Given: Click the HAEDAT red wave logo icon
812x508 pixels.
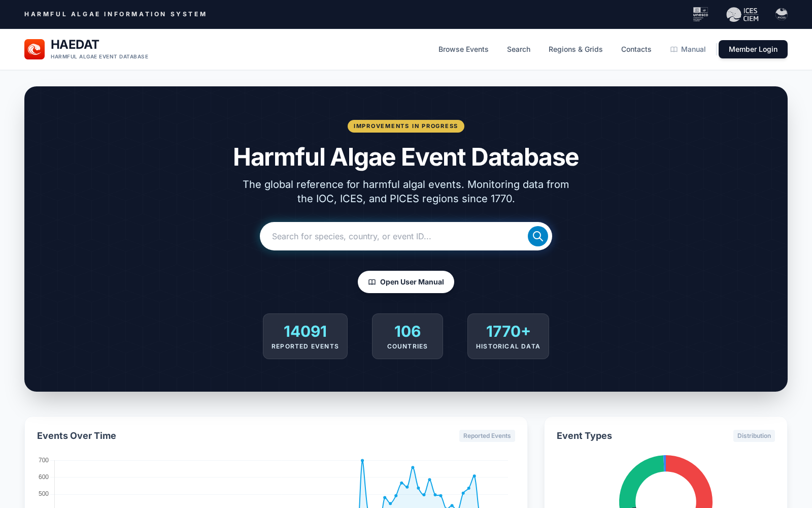Looking at the screenshot, I should click(x=35, y=49).
